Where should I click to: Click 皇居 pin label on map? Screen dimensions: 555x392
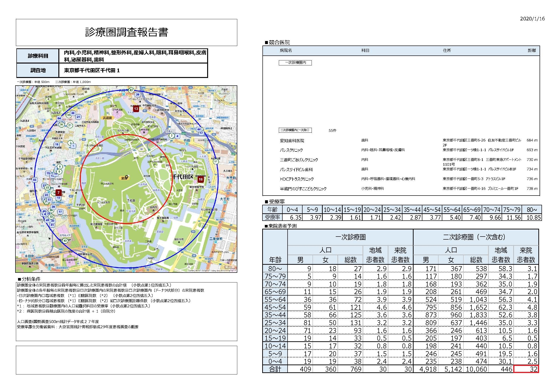(125, 178)
